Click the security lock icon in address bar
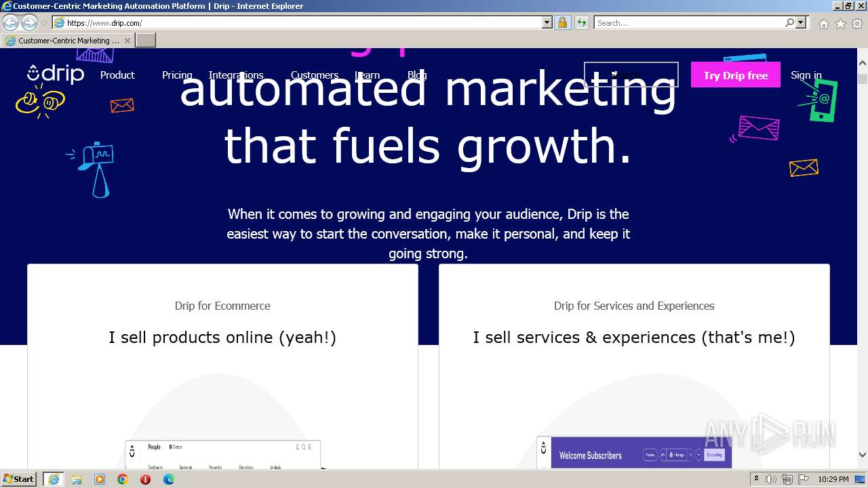 tap(562, 22)
